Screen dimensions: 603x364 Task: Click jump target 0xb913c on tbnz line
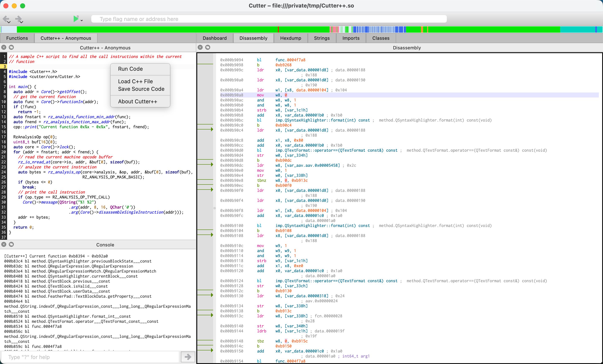coord(300,180)
